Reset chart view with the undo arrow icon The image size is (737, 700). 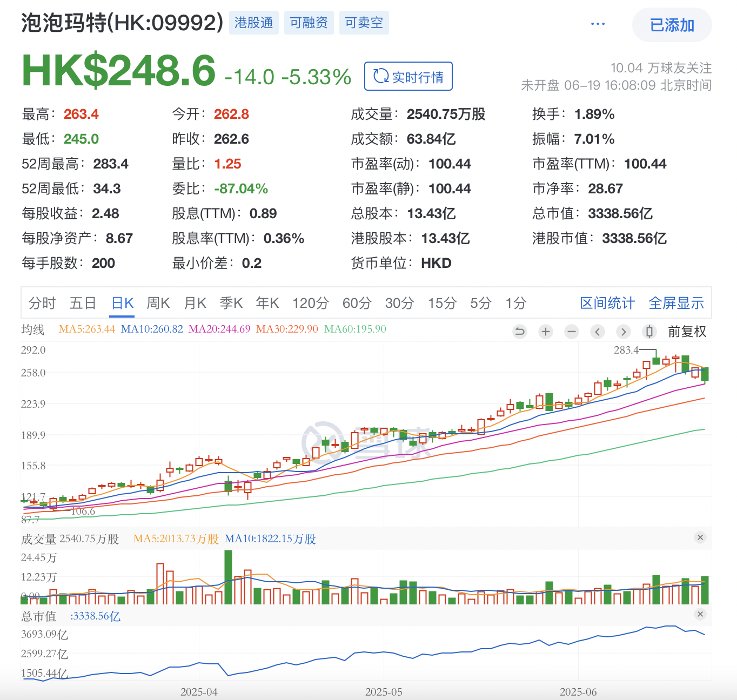click(x=520, y=332)
